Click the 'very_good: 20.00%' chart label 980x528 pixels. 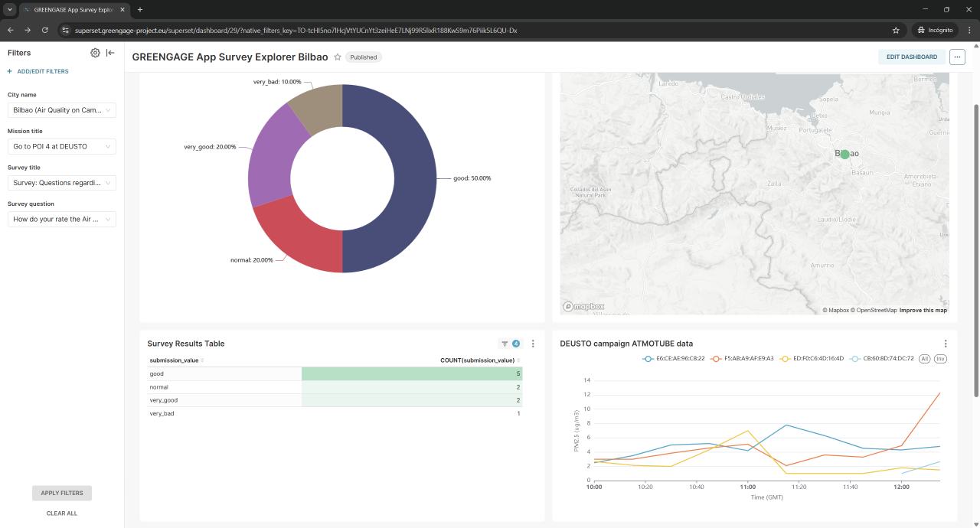211,147
